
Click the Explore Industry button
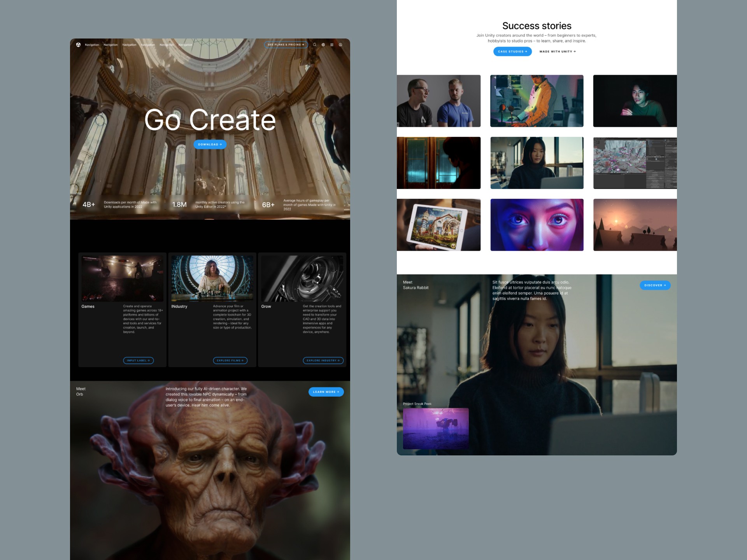pos(323,360)
